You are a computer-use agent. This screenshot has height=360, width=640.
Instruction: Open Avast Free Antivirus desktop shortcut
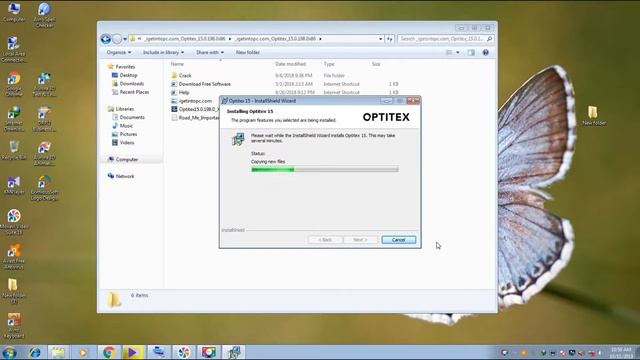point(14,256)
